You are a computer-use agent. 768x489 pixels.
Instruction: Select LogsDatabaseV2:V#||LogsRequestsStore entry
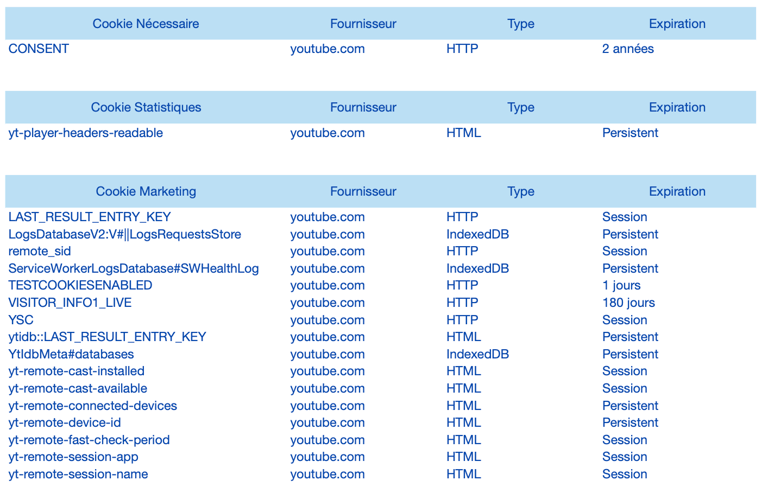(125, 234)
